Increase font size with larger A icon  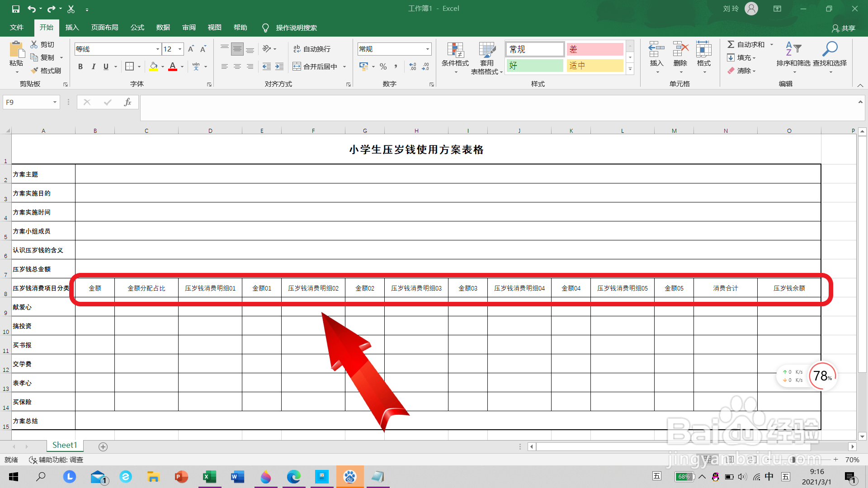tap(191, 49)
